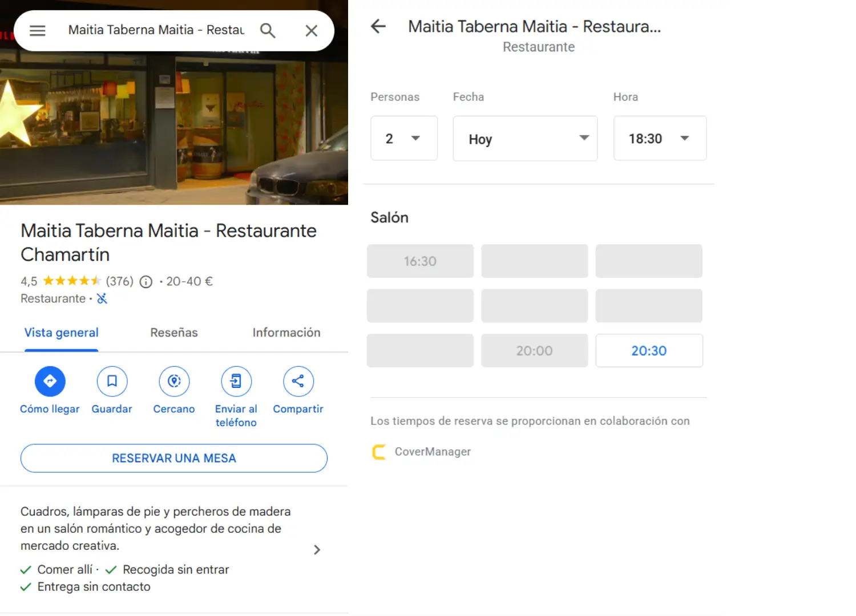
Task: Share the restaurant via Compartir icon
Action: tap(298, 381)
